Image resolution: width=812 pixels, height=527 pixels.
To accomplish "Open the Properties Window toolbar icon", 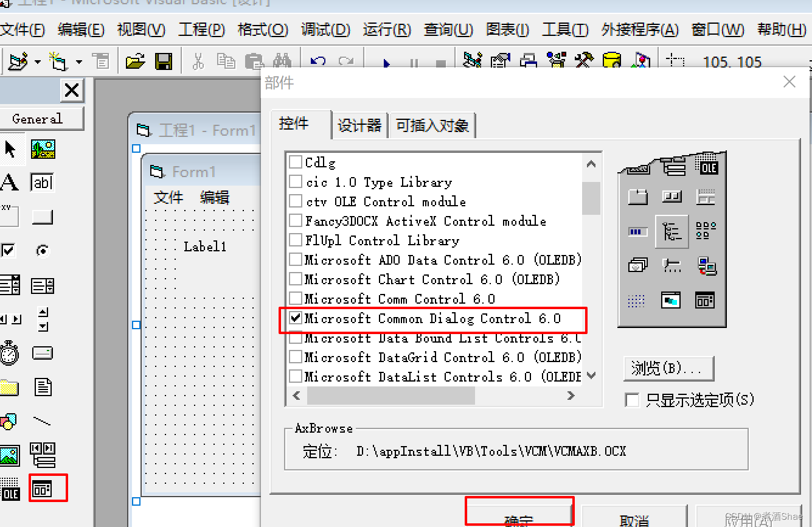I will (501, 61).
